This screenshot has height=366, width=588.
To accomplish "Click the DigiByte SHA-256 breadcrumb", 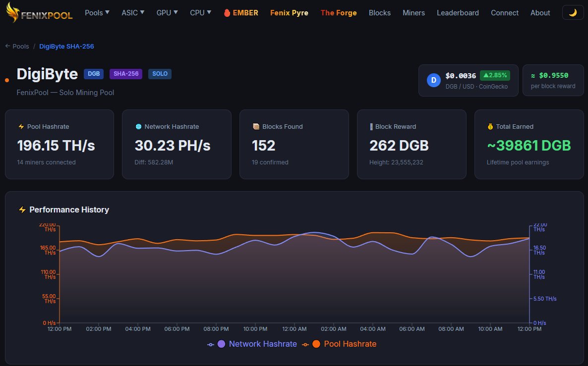I will click(67, 47).
